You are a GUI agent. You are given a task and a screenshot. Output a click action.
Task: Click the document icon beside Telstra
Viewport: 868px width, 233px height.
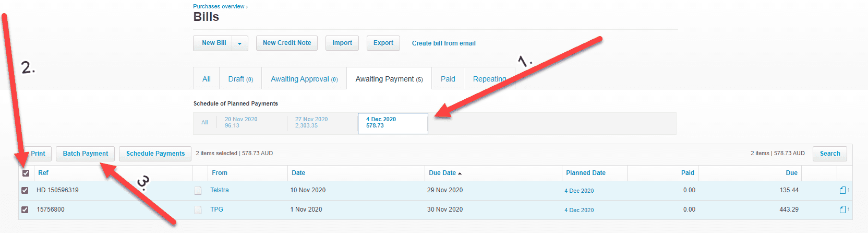coord(198,191)
